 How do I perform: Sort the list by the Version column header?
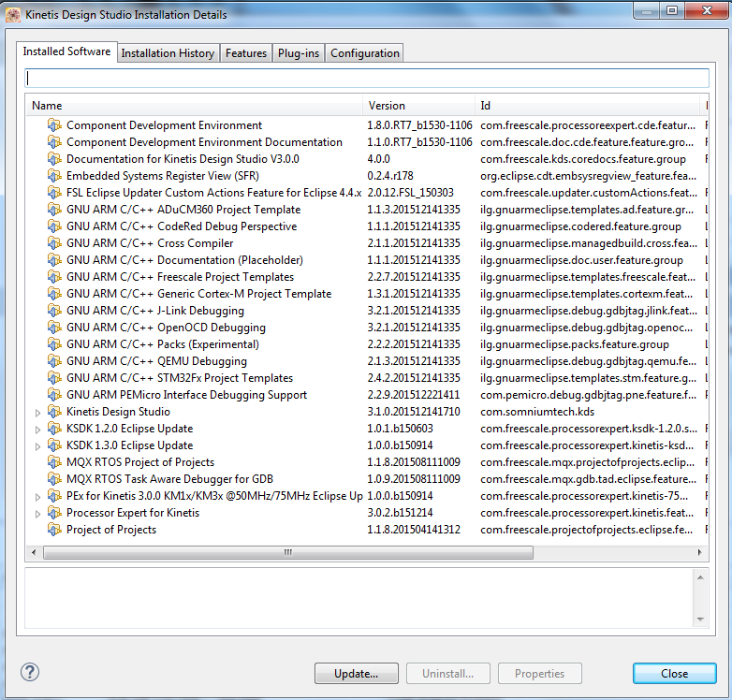pos(419,106)
